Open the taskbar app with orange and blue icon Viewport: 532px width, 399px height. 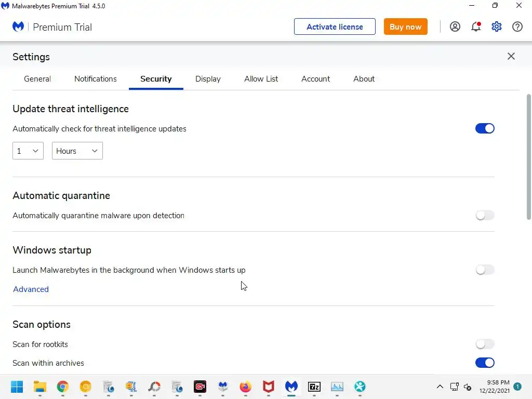tap(131, 387)
